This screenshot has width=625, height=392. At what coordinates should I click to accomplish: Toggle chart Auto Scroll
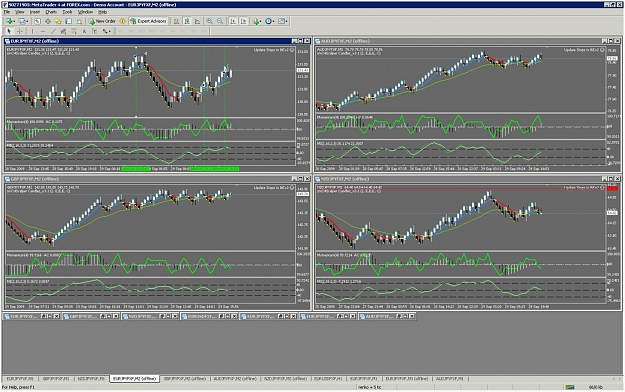[233, 21]
